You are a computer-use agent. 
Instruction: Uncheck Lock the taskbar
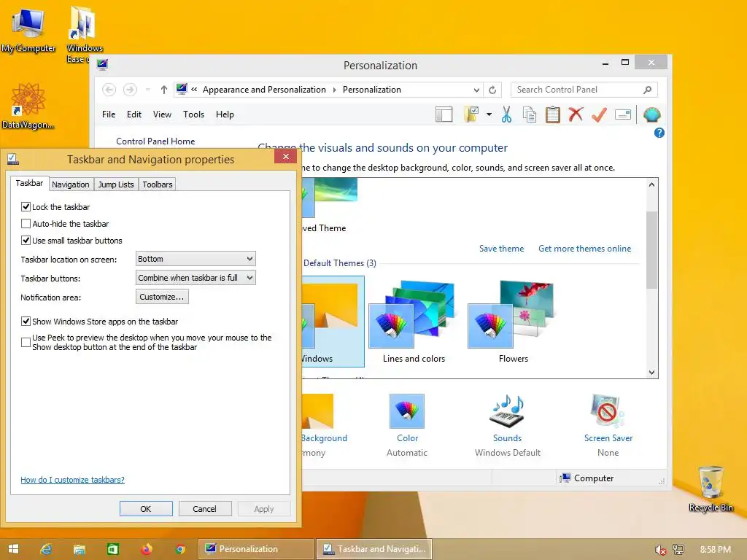tap(26, 206)
